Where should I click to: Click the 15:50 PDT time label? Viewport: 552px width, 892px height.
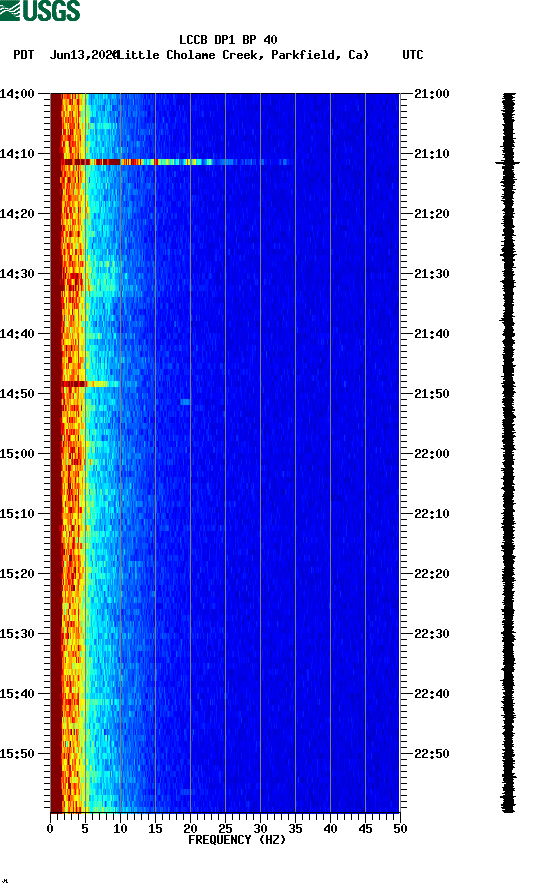(x=17, y=754)
